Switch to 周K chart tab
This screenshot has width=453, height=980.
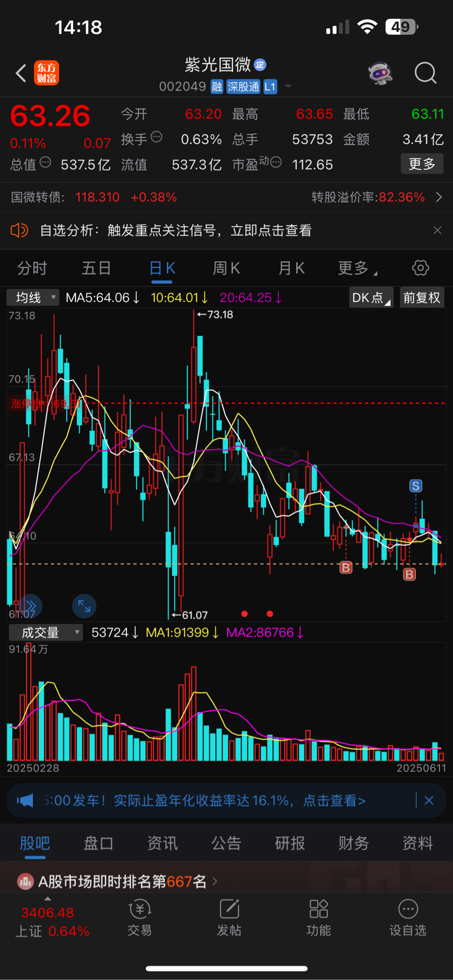tap(226, 268)
